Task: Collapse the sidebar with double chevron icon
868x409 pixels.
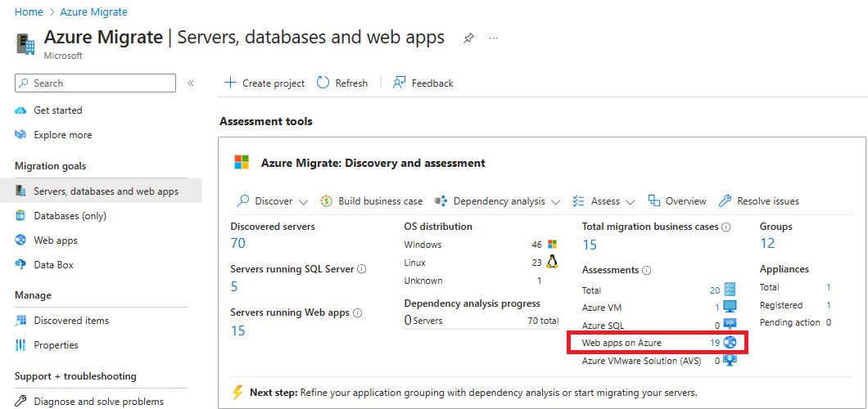Action: 191,83
